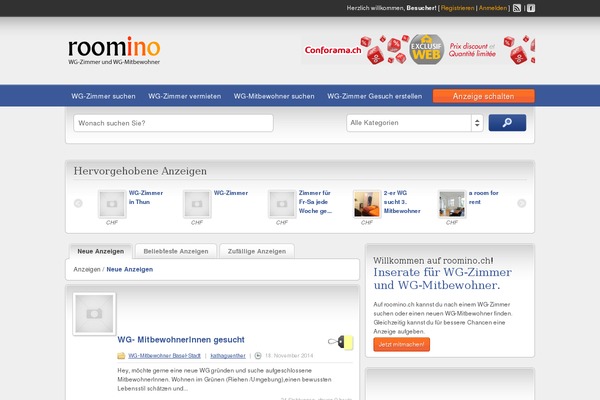Open WG-Zimmer suchen menu item
Screen dimensions: 600x400
coord(103,96)
